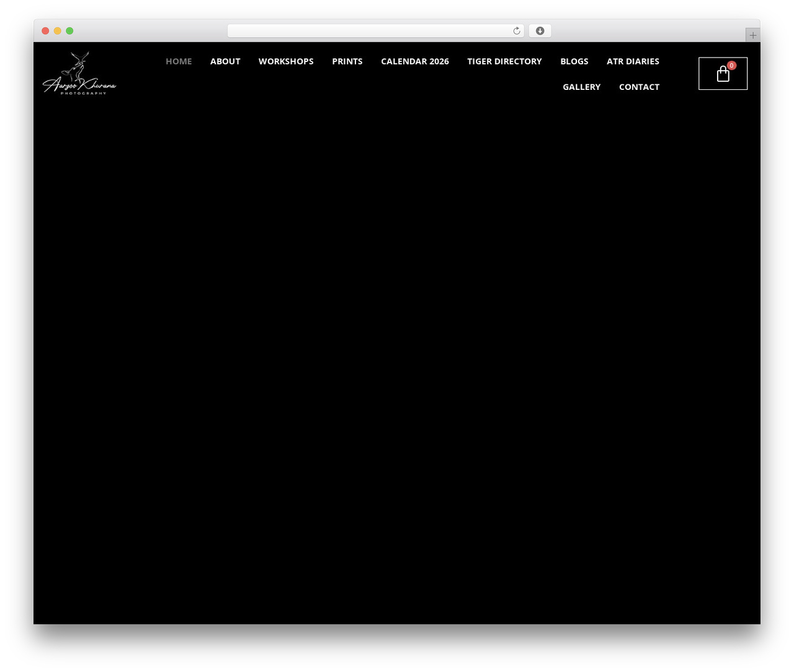Minimize the window with the yellow button
This screenshot has height=672, width=794.
tap(57, 31)
